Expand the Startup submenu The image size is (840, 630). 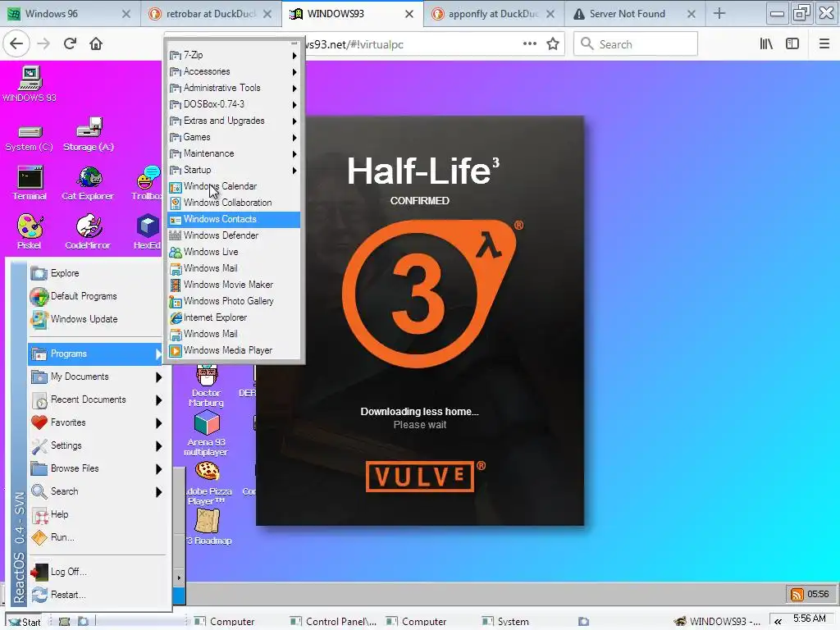[234, 170]
